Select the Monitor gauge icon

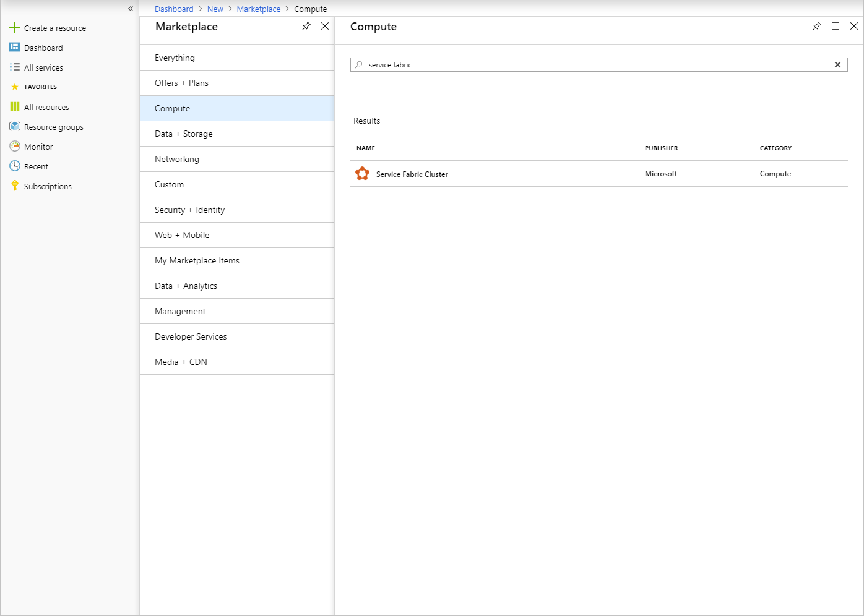click(14, 146)
